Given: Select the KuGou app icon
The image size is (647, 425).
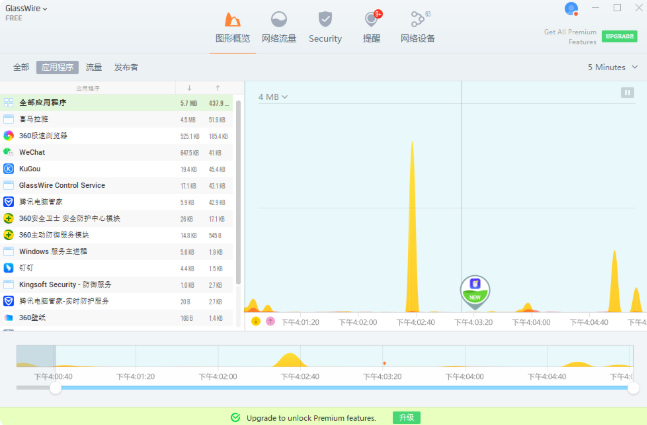Looking at the screenshot, I should pyautogui.click(x=8, y=169).
